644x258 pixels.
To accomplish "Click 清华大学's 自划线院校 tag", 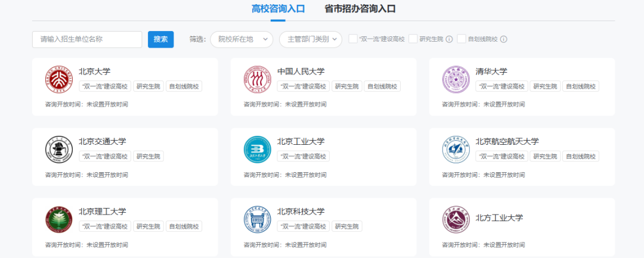I will coord(581,86).
